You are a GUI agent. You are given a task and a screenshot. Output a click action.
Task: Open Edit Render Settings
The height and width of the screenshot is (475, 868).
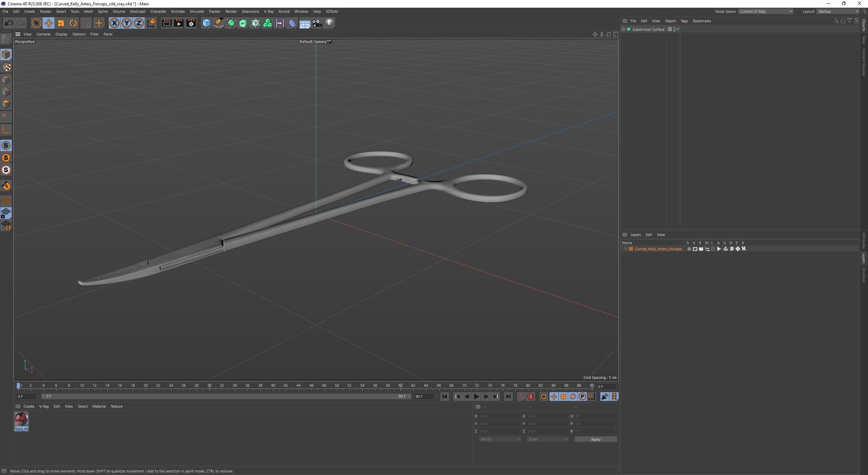tap(191, 23)
